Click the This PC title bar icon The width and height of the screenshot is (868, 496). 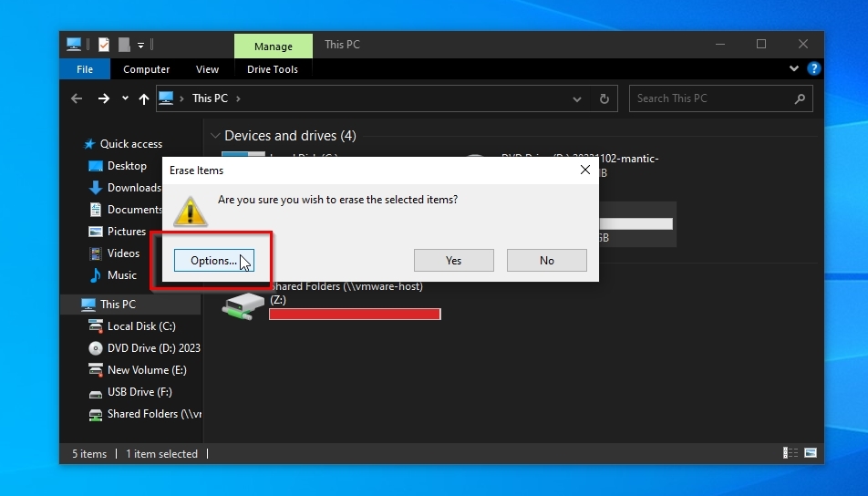click(74, 45)
